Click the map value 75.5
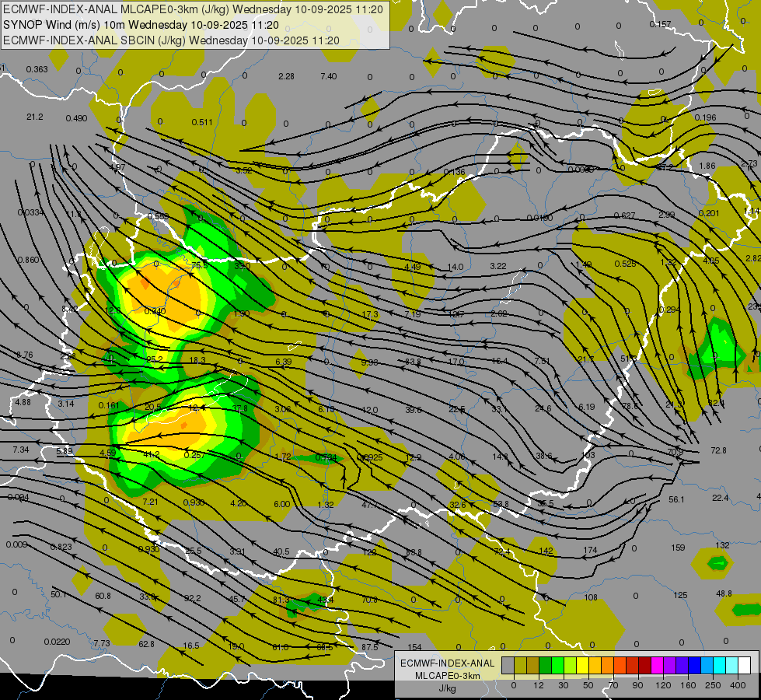 tap(200, 265)
